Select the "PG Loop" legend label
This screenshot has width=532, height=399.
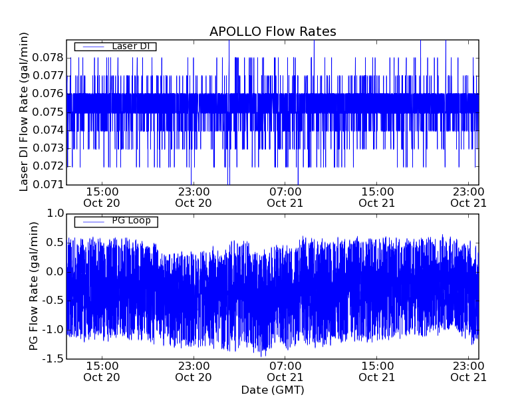(x=131, y=221)
